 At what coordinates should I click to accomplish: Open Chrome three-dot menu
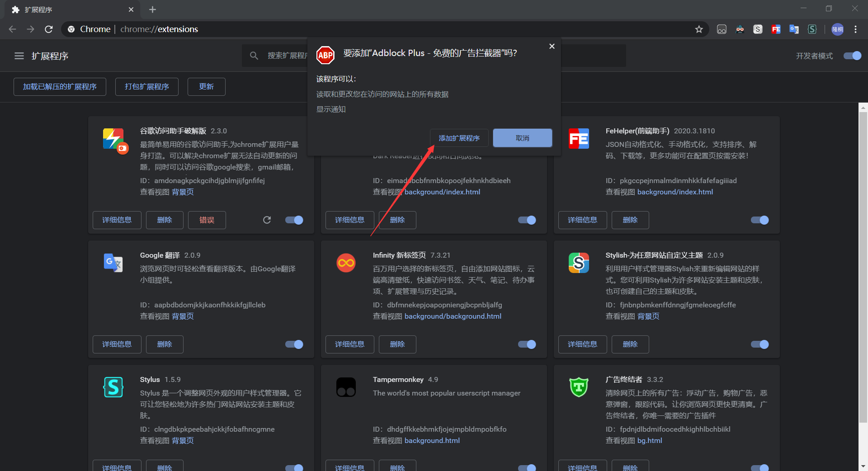pyautogui.click(x=856, y=29)
